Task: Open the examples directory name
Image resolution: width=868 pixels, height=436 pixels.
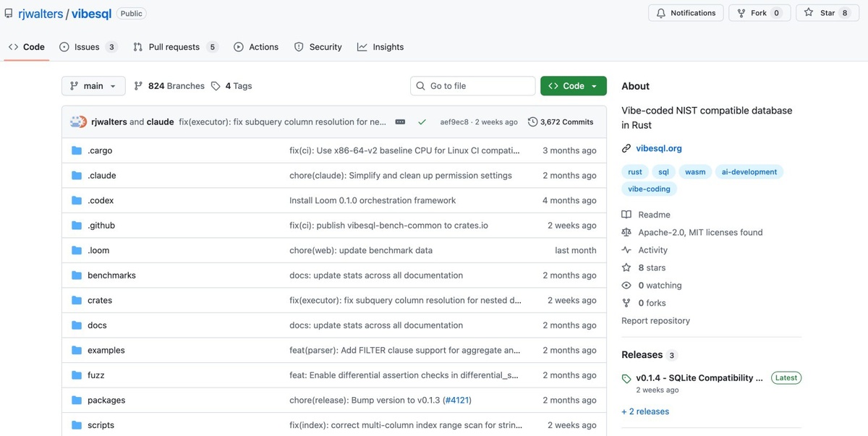Action: click(x=106, y=350)
